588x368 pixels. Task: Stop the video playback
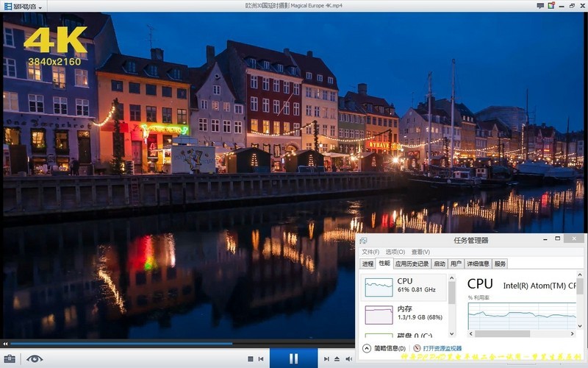pyautogui.click(x=251, y=359)
